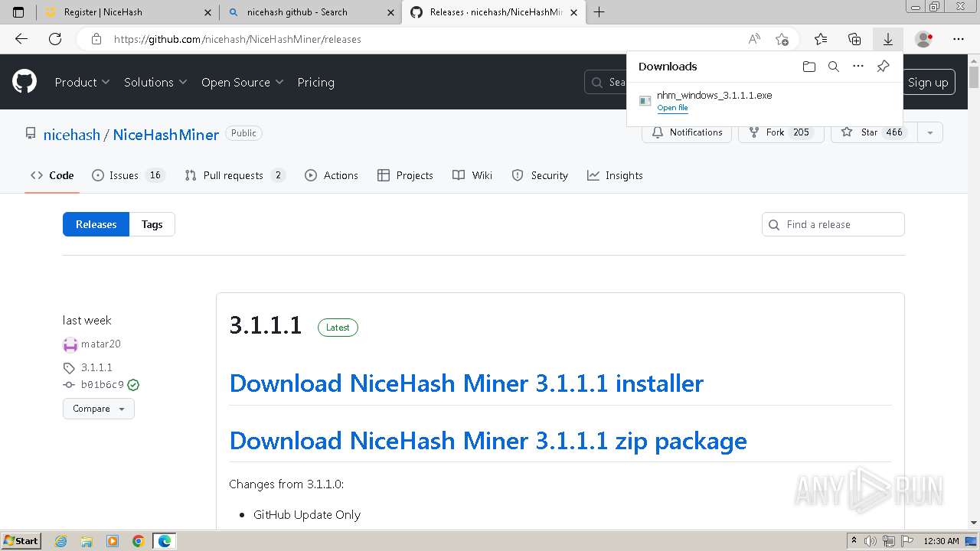Expand the Solutions menu
980x551 pixels.
click(155, 82)
